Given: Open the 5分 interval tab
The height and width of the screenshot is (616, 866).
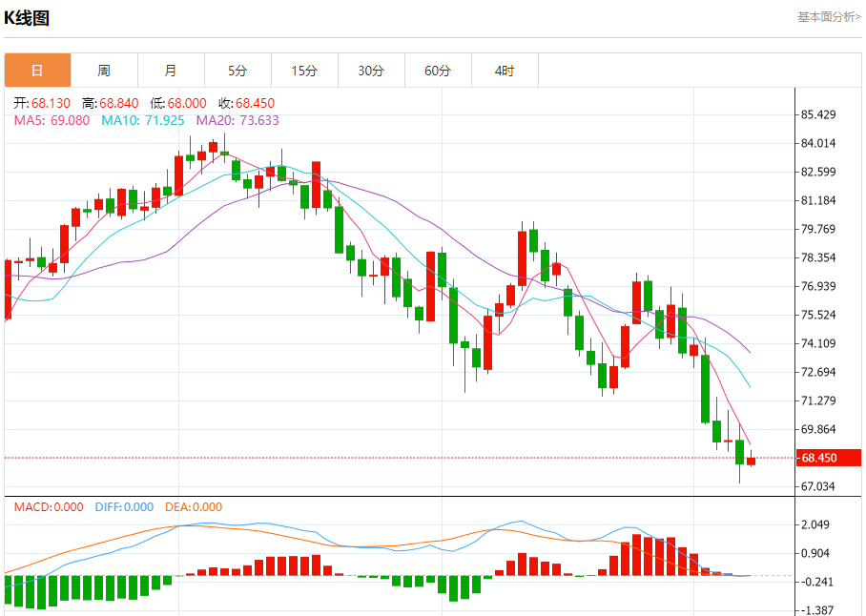Looking at the screenshot, I should [238, 71].
